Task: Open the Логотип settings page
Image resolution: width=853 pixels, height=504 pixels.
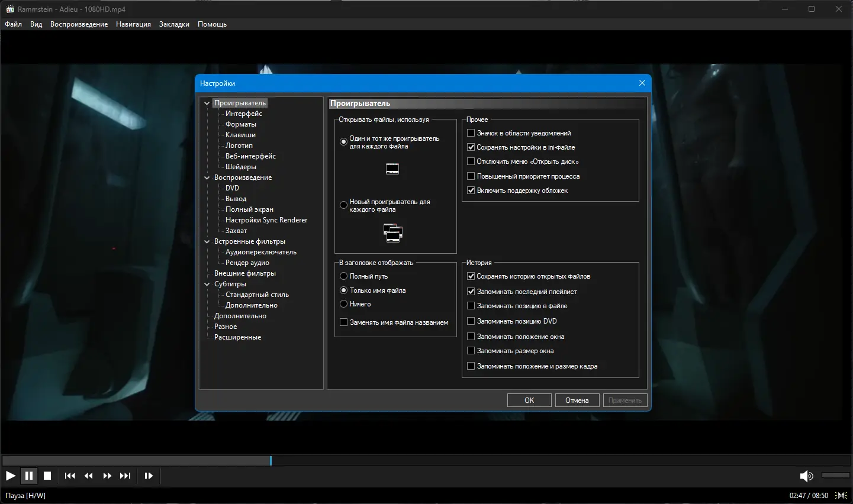Action: [239, 146]
